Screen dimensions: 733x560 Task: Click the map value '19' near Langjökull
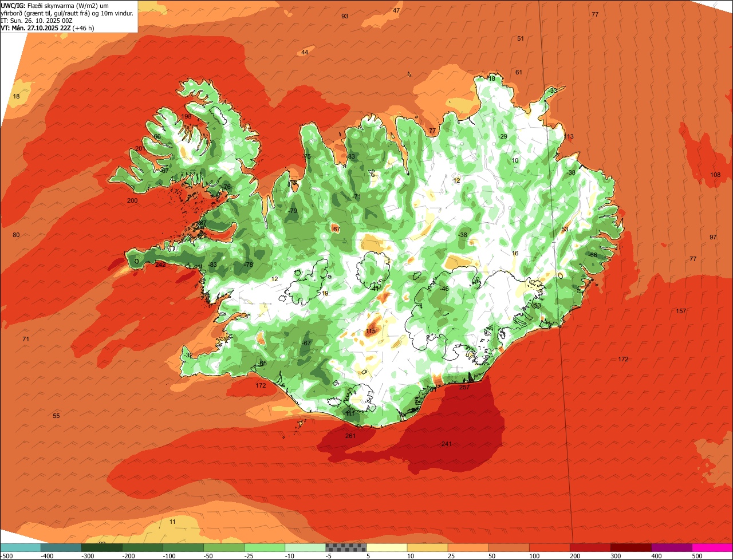pyautogui.click(x=325, y=293)
